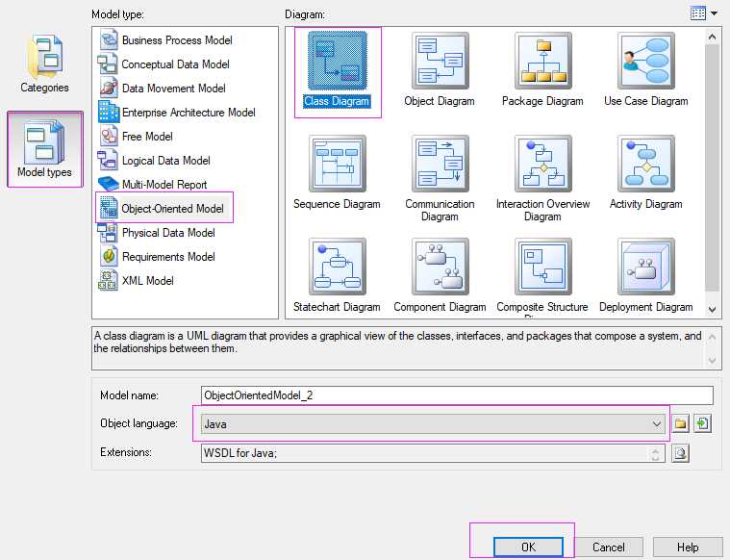Choose Logical Data Model
Screen dimensions: 730x560
[x=154, y=161]
